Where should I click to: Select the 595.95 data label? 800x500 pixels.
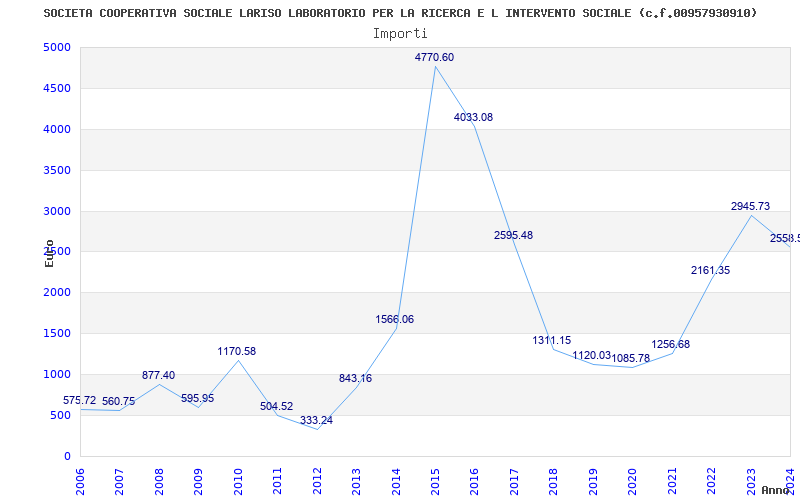197,398
